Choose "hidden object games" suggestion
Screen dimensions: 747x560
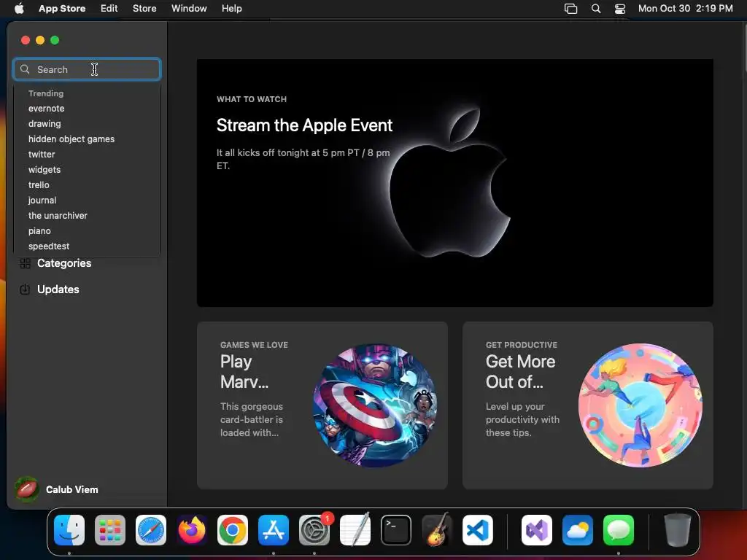[71, 139]
